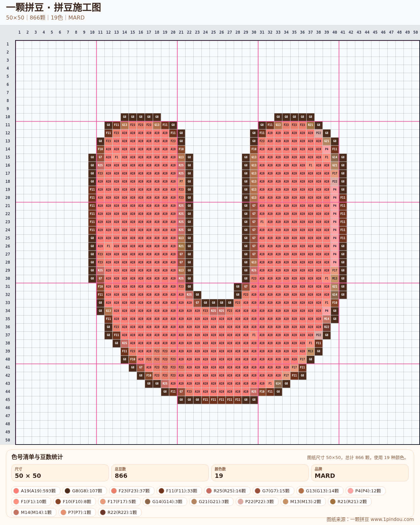Click the P7 1颗 color chip
This screenshot has height=525, width=420.
tap(77, 512)
